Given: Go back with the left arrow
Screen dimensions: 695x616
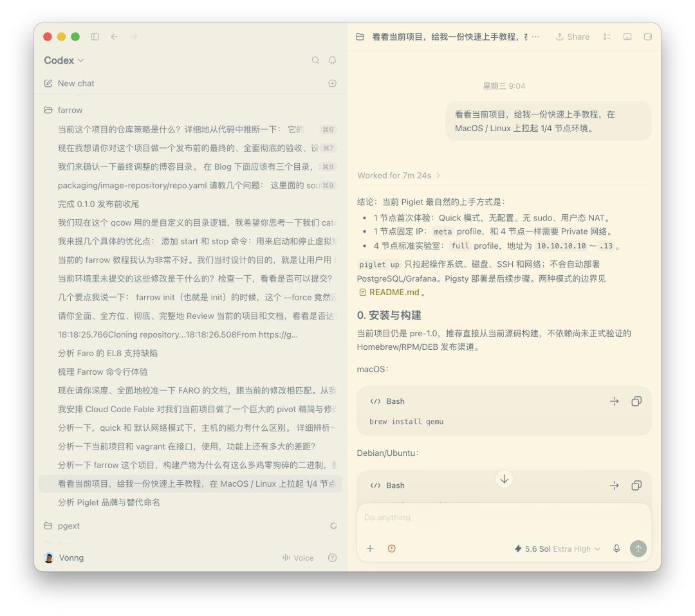Looking at the screenshot, I should pyautogui.click(x=115, y=37).
